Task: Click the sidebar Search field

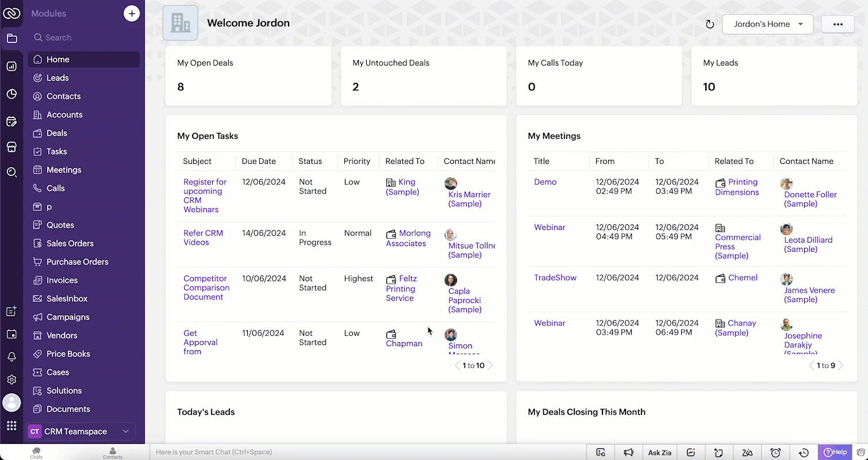Action: point(83,37)
